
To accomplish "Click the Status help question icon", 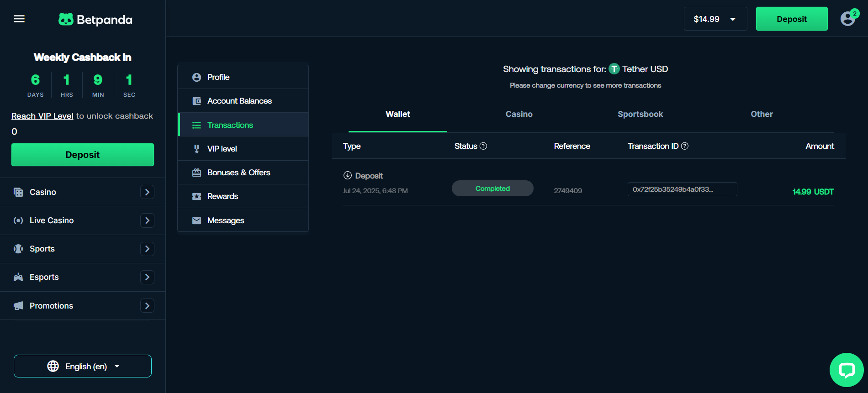I will [x=483, y=146].
